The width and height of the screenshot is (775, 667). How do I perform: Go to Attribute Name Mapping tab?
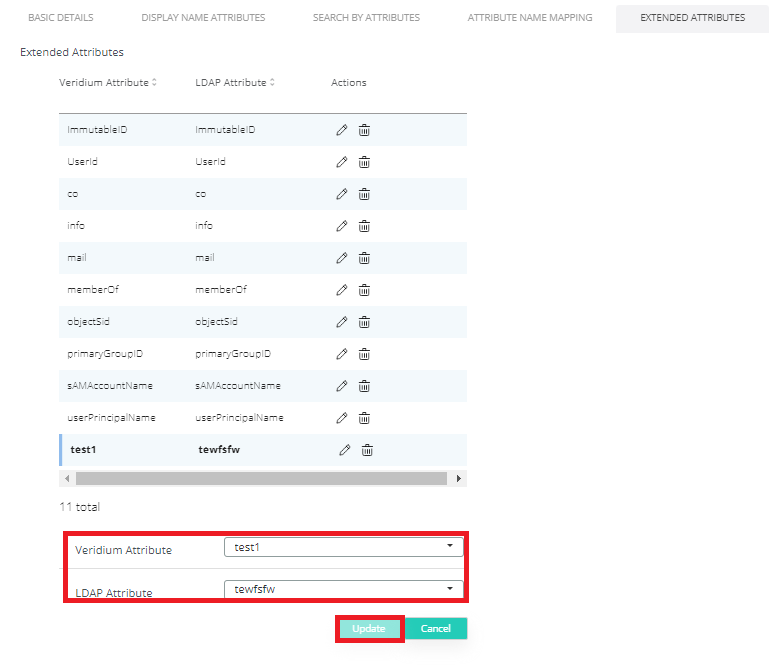[529, 18]
